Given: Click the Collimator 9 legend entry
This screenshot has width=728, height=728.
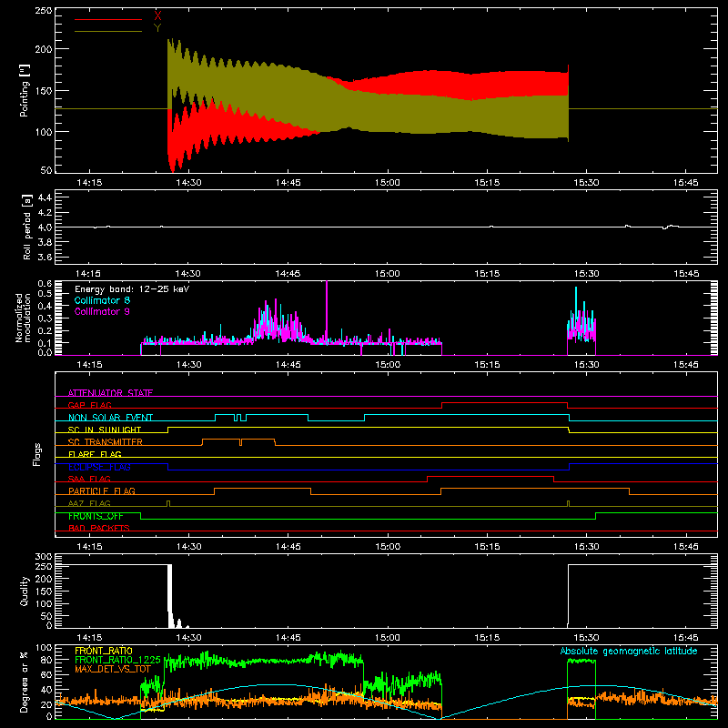Looking at the screenshot, I should click(102, 311).
